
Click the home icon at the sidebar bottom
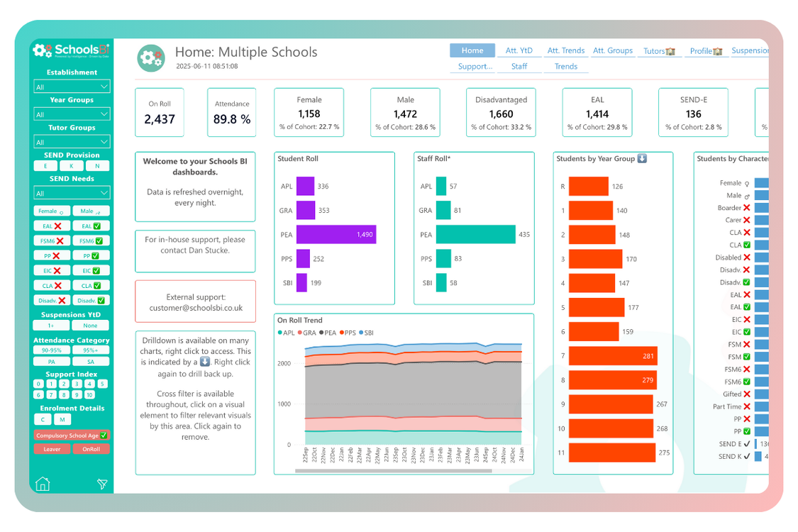[x=43, y=483]
